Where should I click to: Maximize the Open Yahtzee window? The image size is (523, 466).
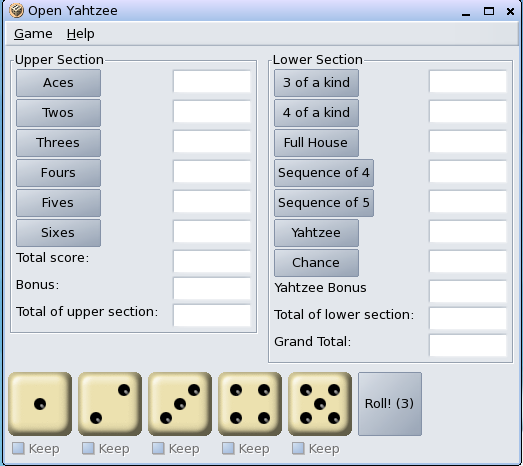tap(489, 11)
